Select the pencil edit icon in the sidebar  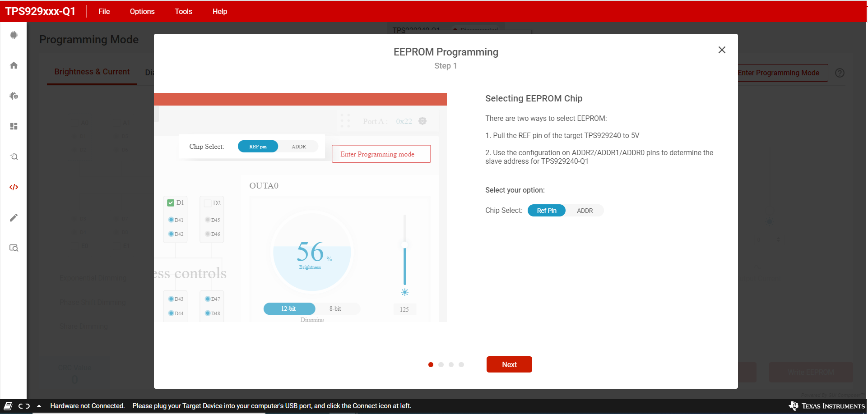(14, 217)
